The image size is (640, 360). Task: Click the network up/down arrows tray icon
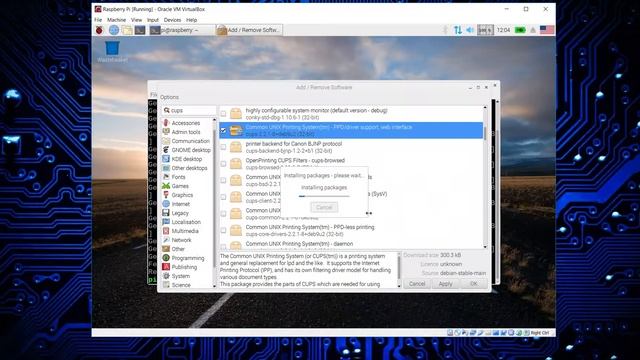point(458,30)
